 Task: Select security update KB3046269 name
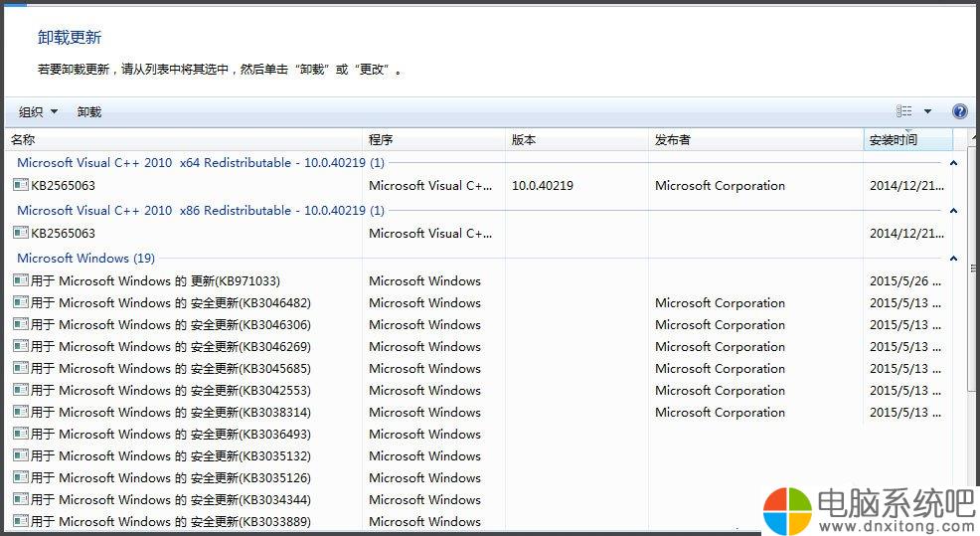pyautogui.click(x=171, y=346)
